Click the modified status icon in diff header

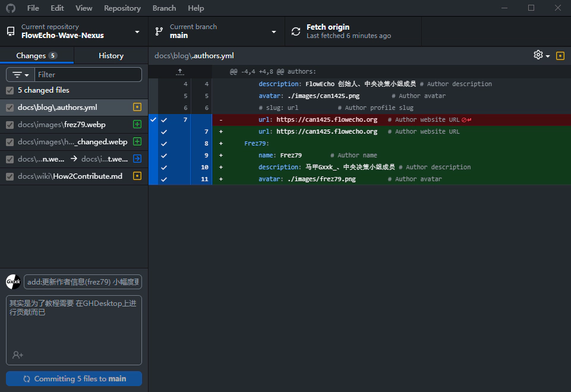coord(560,56)
